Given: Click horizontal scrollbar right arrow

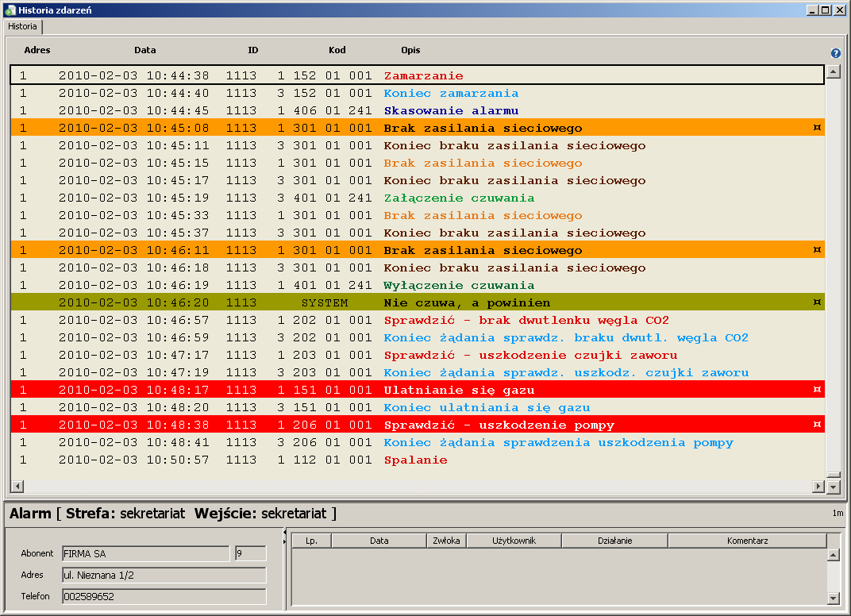Looking at the screenshot, I should [818, 487].
